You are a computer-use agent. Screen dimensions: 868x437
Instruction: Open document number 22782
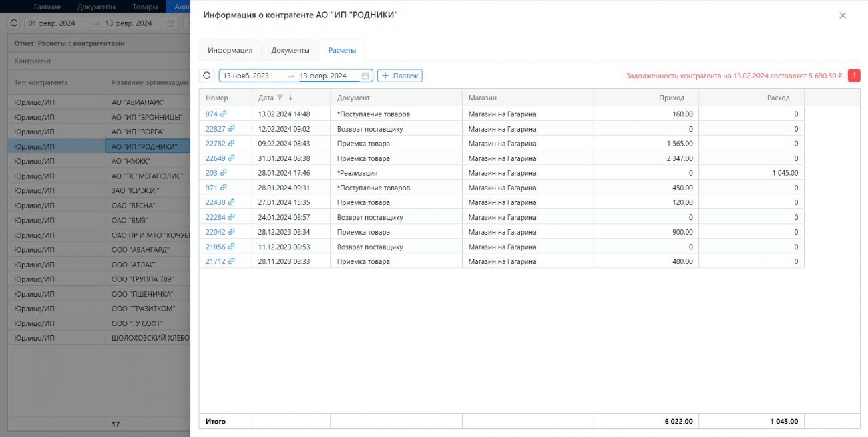tap(216, 144)
